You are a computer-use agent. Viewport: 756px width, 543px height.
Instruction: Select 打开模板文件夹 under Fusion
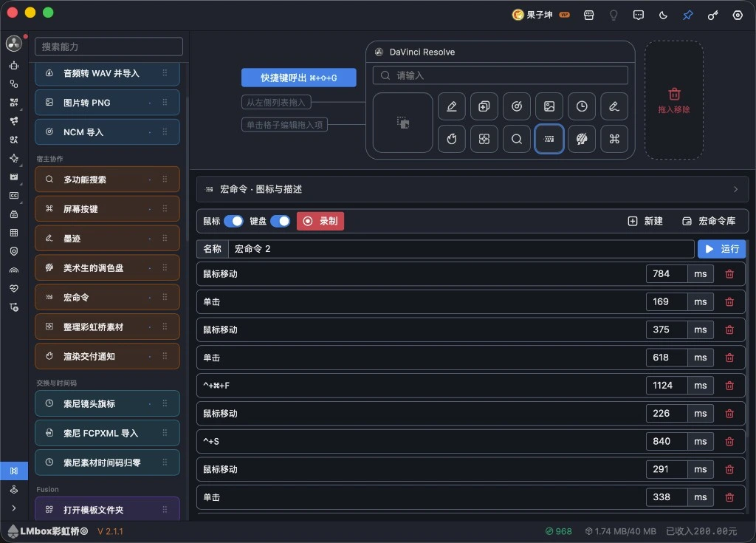point(107,509)
